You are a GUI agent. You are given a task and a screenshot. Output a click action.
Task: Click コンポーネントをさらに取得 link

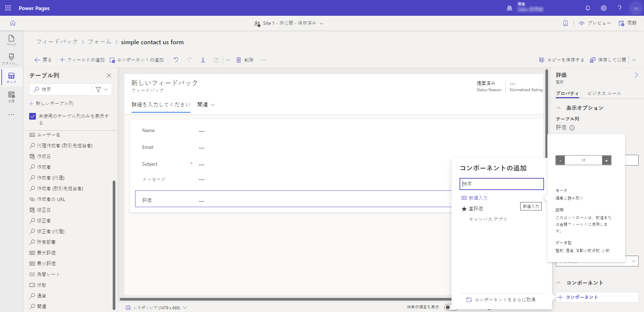coord(501,300)
